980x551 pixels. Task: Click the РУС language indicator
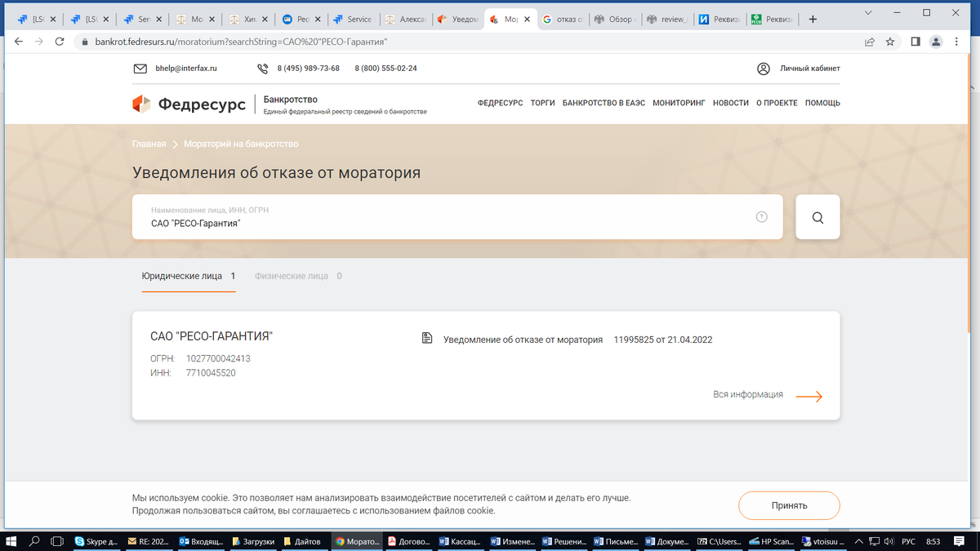[x=908, y=540]
